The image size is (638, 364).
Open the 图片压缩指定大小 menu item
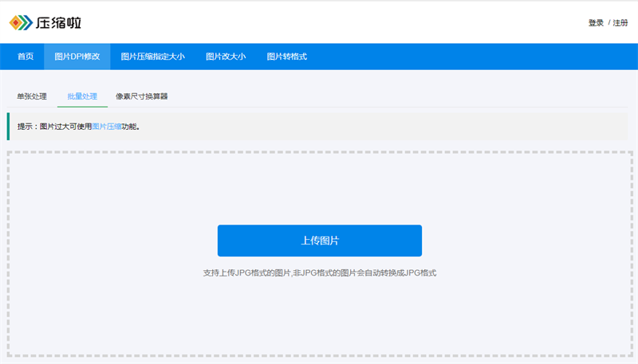pyautogui.click(x=152, y=57)
